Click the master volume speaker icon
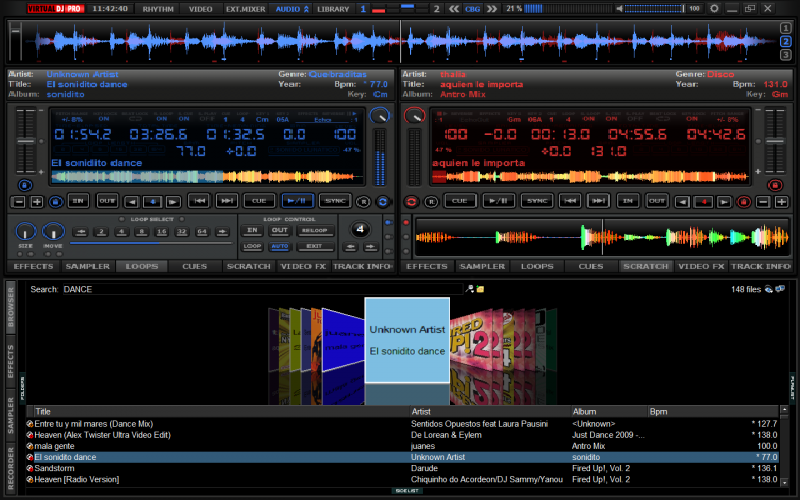 click(x=619, y=9)
